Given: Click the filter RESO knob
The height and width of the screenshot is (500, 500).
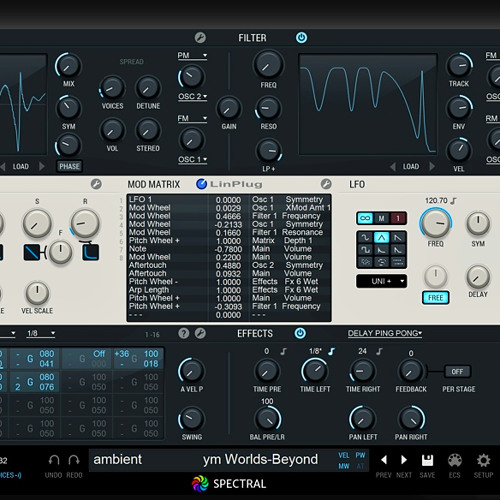Looking at the screenshot, I should 268,109.
